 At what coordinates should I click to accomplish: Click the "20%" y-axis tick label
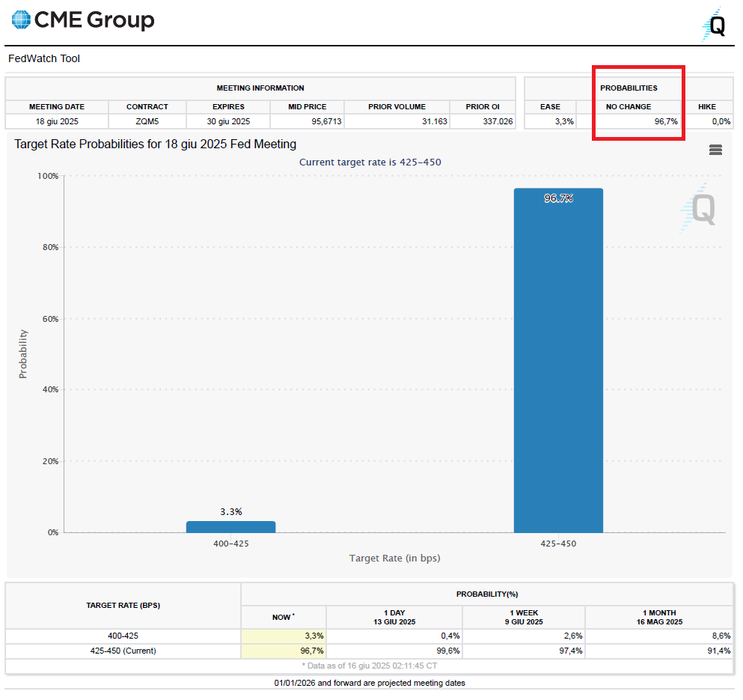50,461
